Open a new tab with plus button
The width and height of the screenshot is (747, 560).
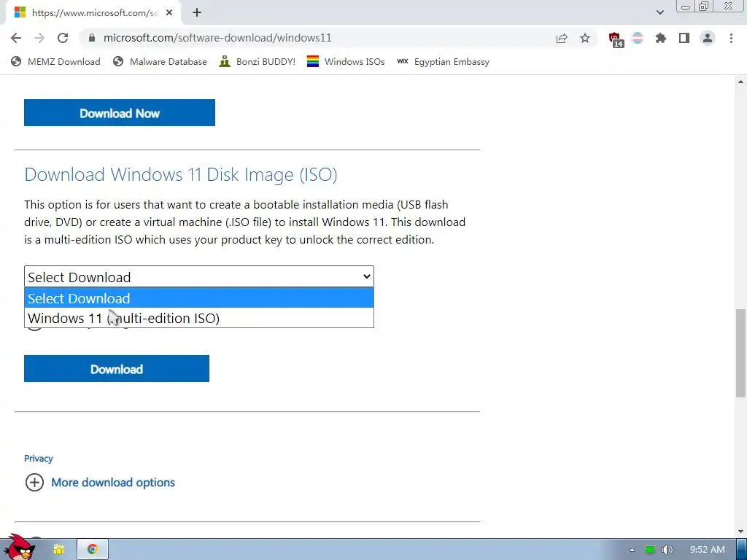click(x=197, y=13)
